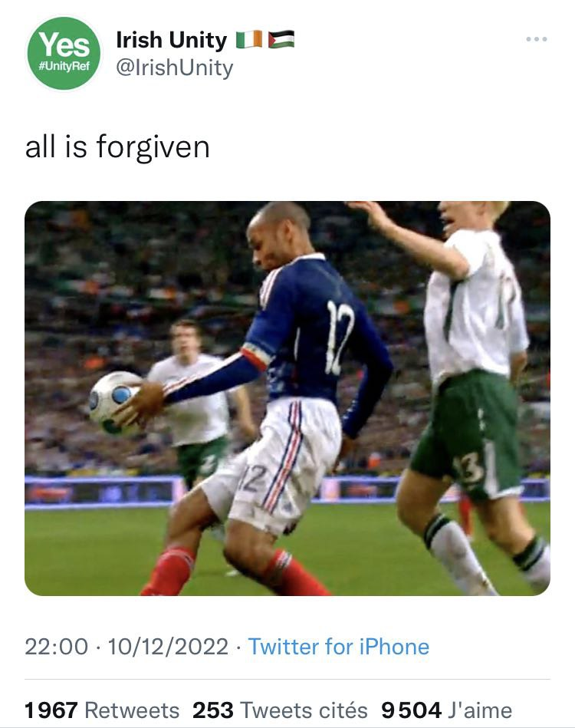Image resolution: width=575 pixels, height=728 pixels.
Task: Click the football in the photo
Action: (x=116, y=402)
